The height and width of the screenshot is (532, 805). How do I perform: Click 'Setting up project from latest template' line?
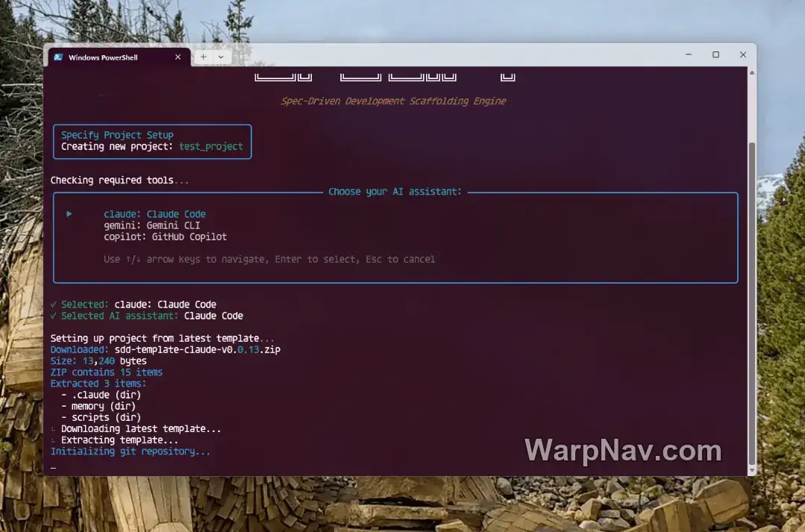tap(162, 339)
